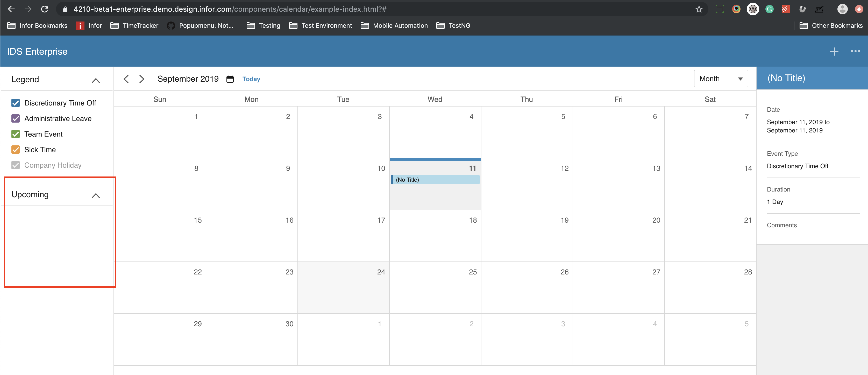Screen dimensions: 868x375
Task: Open the three-dots more actions menu
Action: point(855,52)
